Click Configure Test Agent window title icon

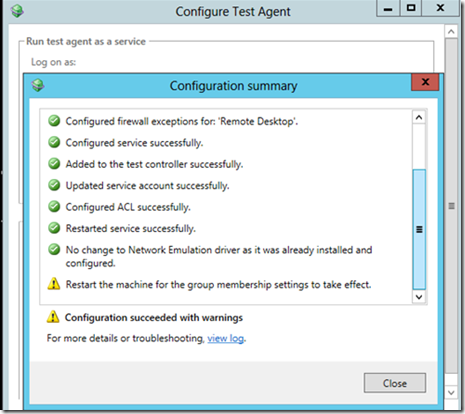click(17, 11)
